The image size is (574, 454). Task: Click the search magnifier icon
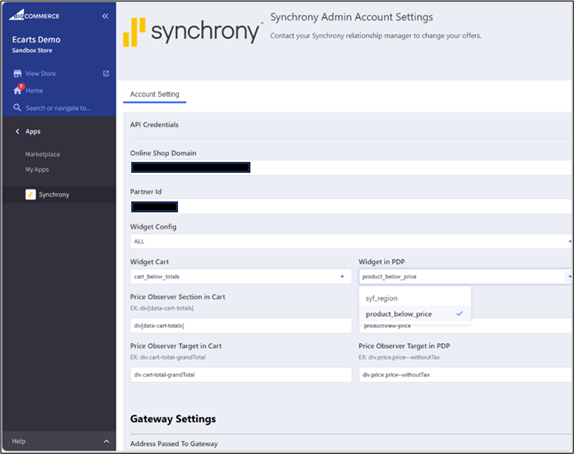point(17,108)
